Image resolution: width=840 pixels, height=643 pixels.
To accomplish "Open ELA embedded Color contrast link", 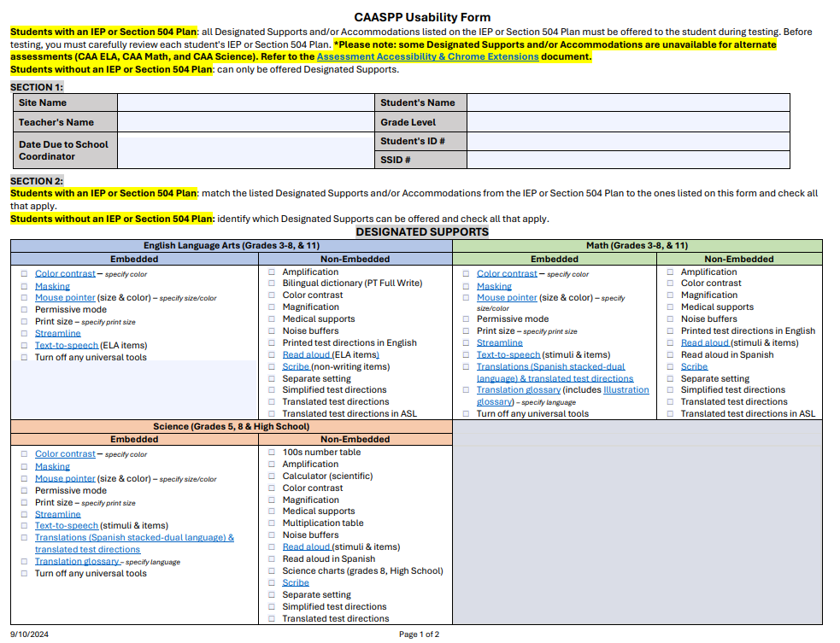I will click(65, 273).
